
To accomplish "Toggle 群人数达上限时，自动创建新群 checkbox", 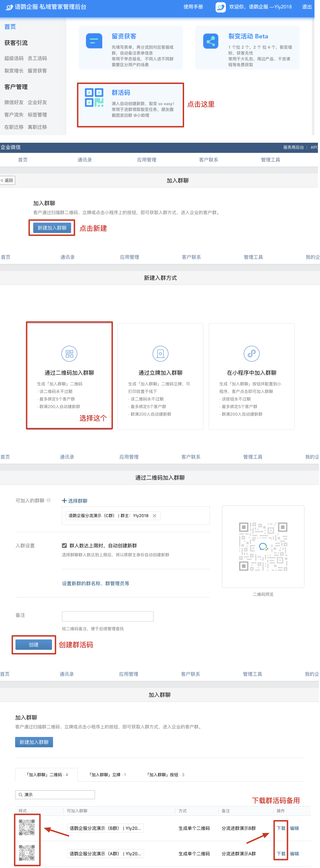I will [64, 545].
